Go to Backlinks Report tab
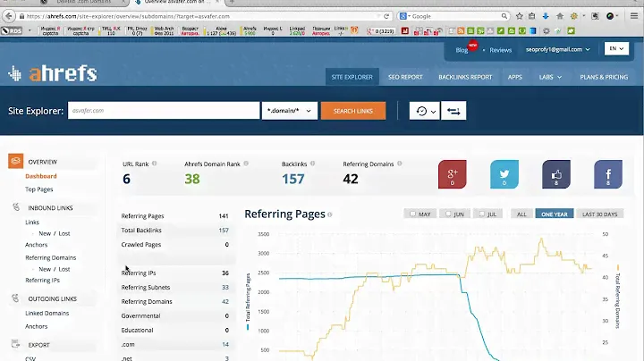The image size is (644, 361). pos(465,77)
